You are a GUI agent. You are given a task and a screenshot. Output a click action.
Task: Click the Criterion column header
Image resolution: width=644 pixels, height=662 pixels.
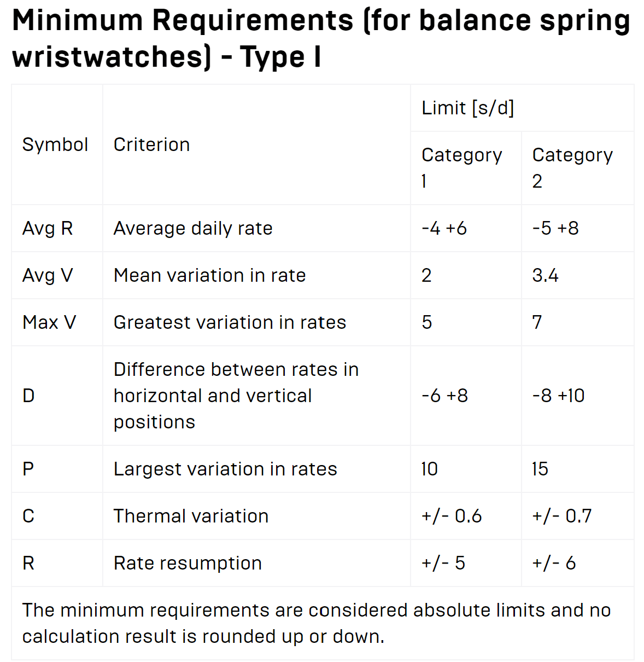point(152,144)
